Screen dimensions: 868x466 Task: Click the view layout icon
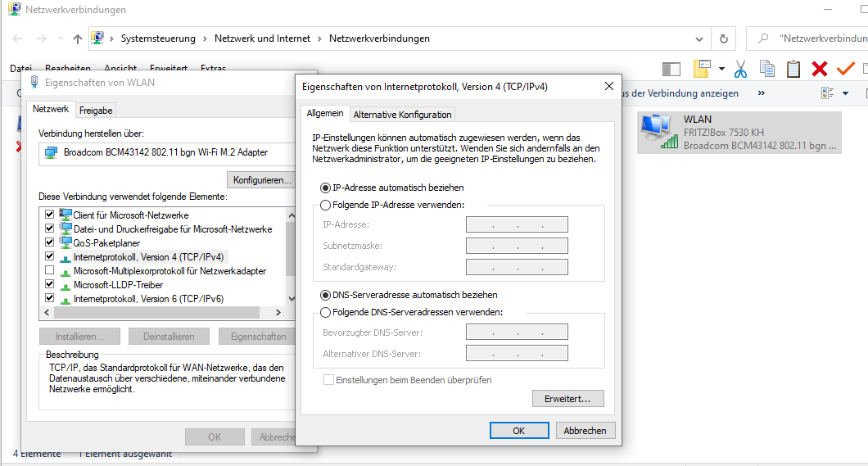pos(828,93)
